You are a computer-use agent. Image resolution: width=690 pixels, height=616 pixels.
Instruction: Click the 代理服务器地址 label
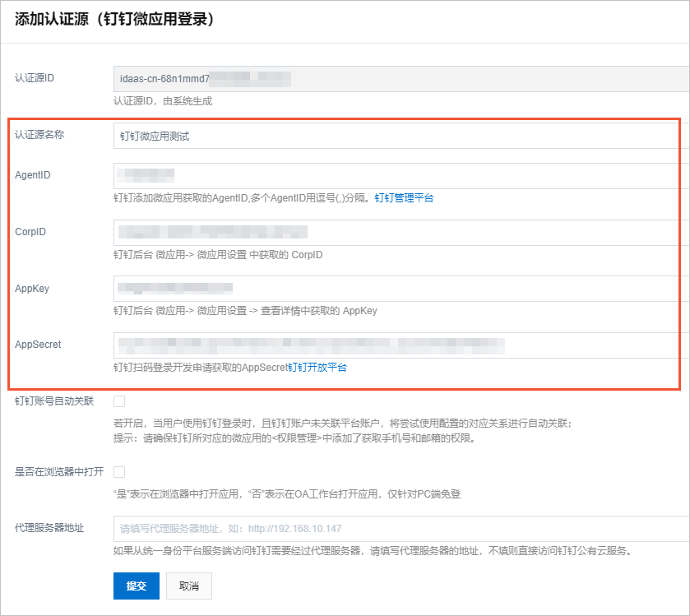pyautogui.click(x=49, y=527)
